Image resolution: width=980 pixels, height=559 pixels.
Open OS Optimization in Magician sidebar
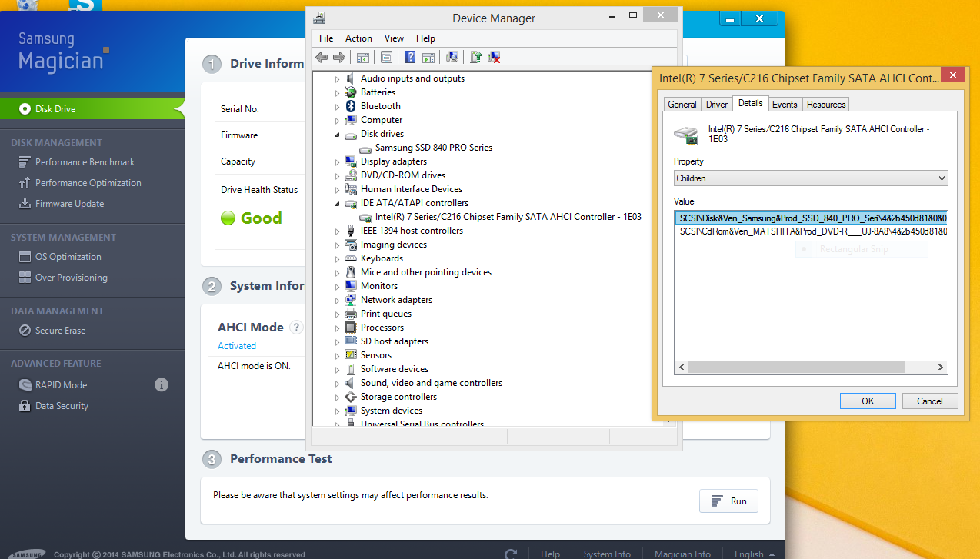tap(68, 257)
